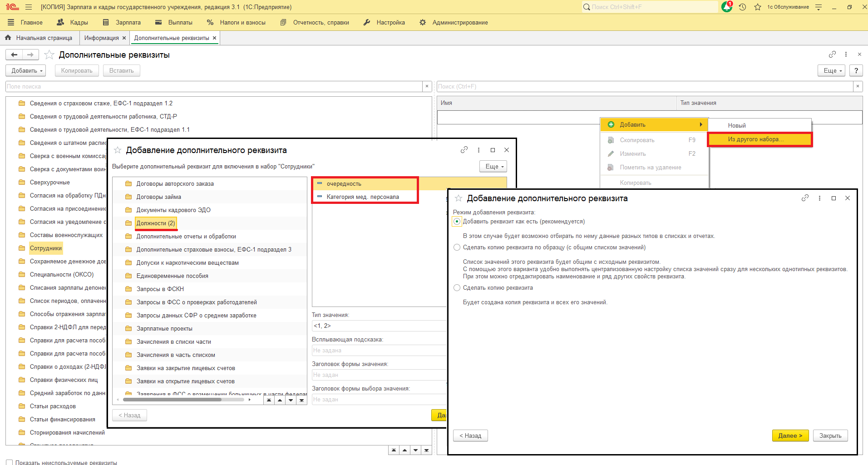This screenshot has height=465, width=868.
Task: Move item to bottom in dialog folder list
Action: click(x=302, y=400)
